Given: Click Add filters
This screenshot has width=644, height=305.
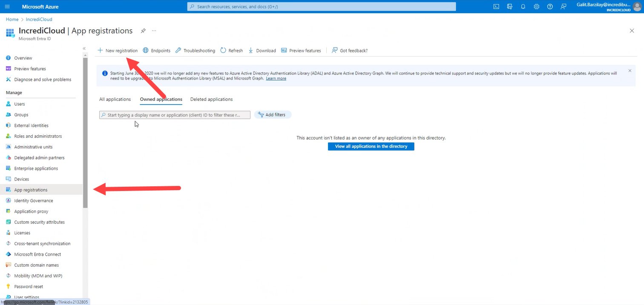Looking at the screenshot, I should (x=273, y=114).
